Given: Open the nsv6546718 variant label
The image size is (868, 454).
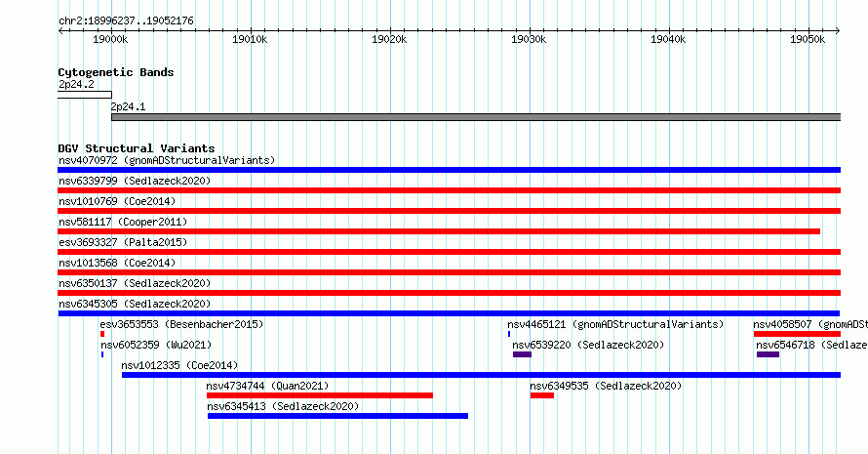Looking at the screenshot, I should coord(812,345).
